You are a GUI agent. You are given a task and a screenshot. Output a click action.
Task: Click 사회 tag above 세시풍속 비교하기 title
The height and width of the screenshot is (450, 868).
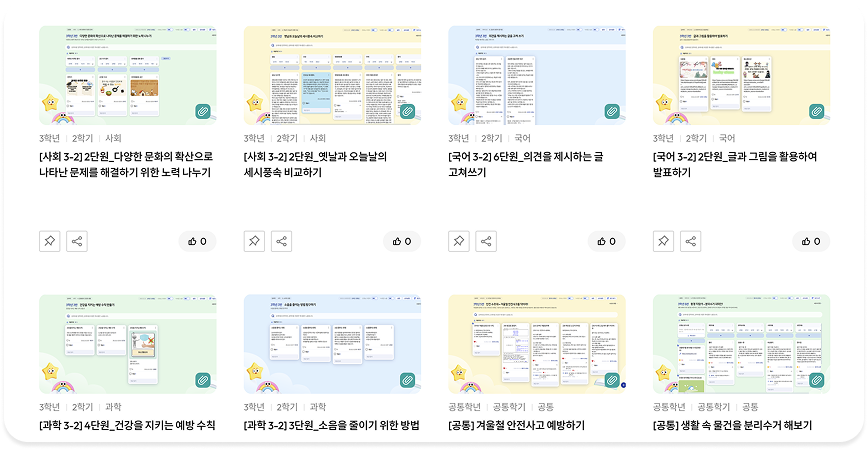pyautogui.click(x=318, y=138)
